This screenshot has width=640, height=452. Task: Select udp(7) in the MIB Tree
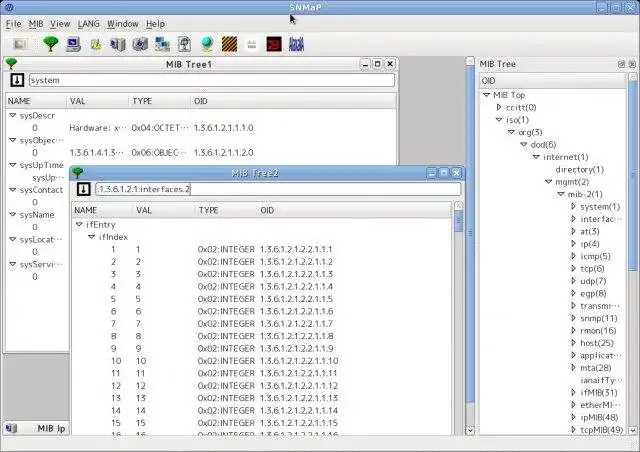click(x=593, y=281)
